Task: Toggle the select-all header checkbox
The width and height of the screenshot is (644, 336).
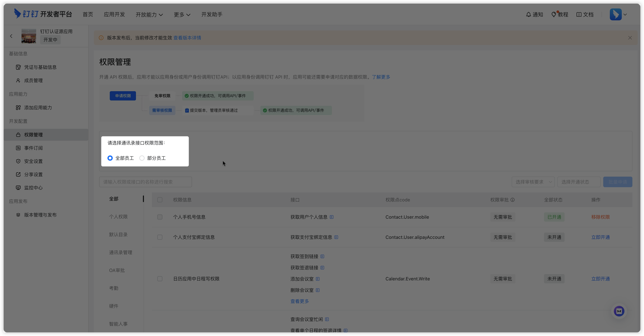Action: pos(160,200)
